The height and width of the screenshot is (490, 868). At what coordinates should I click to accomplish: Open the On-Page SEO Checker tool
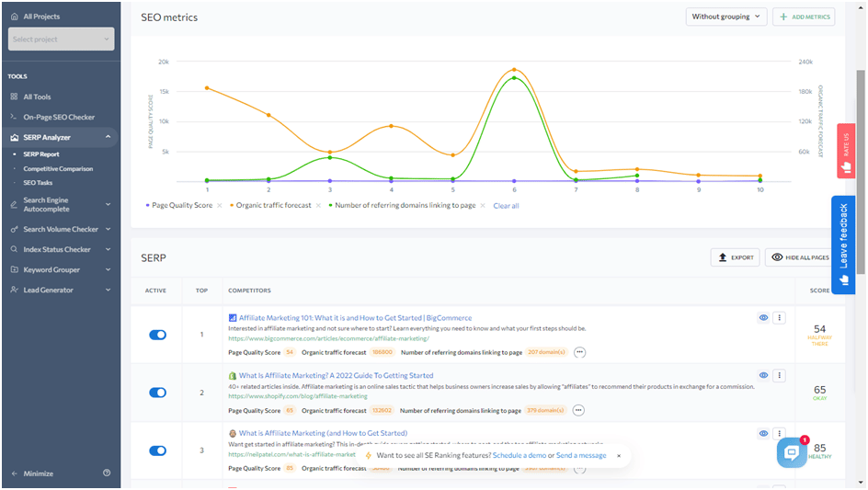[59, 117]
